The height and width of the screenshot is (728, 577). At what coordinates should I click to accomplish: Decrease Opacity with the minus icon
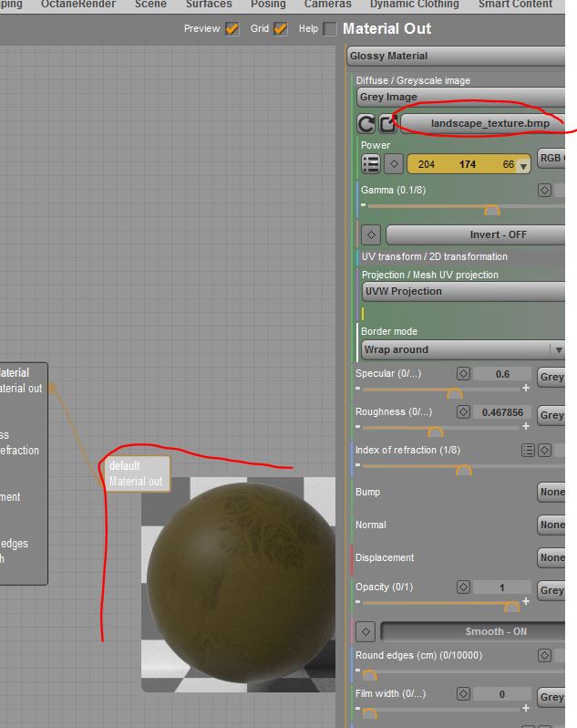(x=357, y=601)
